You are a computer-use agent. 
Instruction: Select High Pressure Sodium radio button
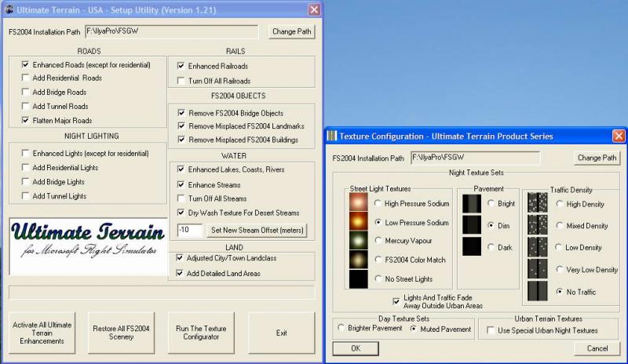tap(378, 203)
